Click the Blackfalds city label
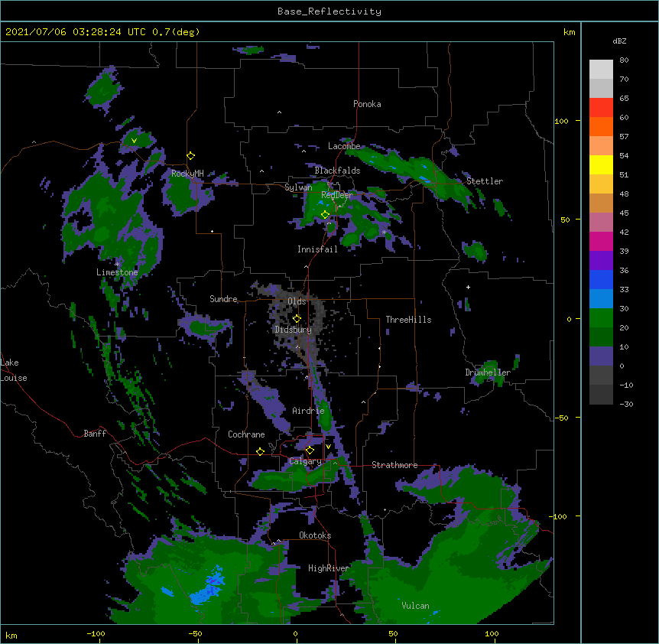This screenshot has width=659, height=644. [x=337, y=171]
